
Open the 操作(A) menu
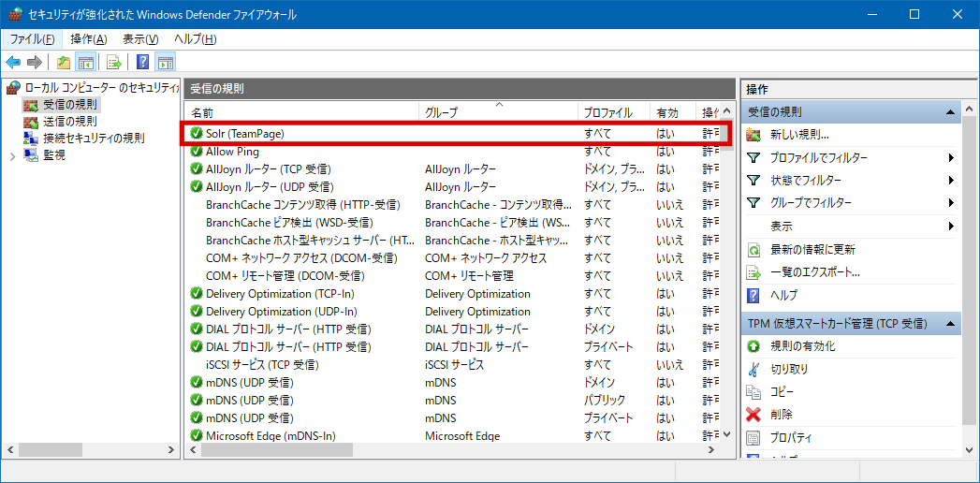(x=88, y=39)
